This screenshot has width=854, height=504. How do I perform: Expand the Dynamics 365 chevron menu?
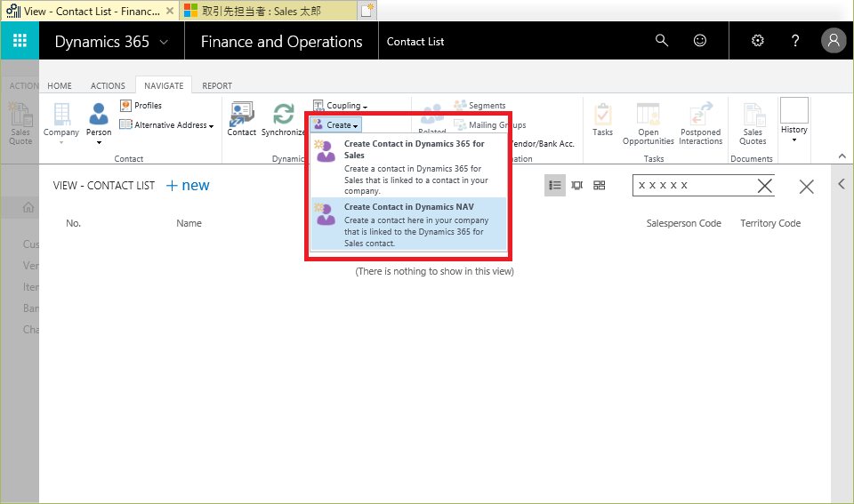(164, 42)
